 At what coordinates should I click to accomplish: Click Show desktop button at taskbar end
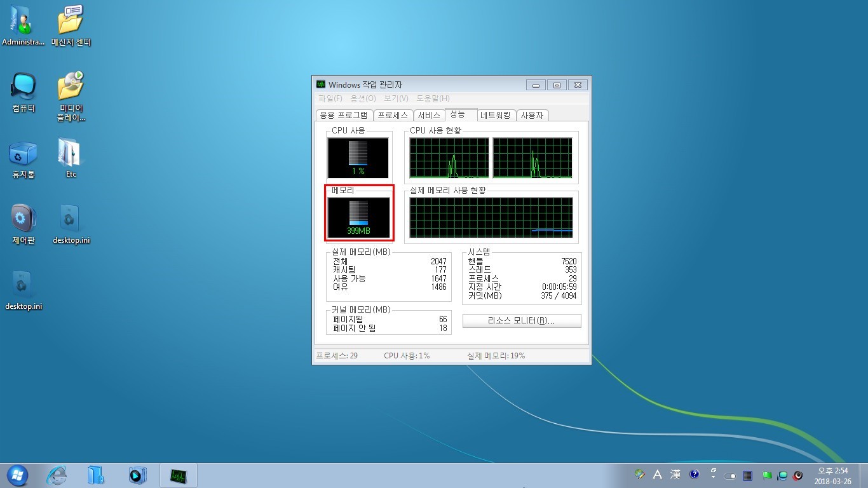click(863, 475)
